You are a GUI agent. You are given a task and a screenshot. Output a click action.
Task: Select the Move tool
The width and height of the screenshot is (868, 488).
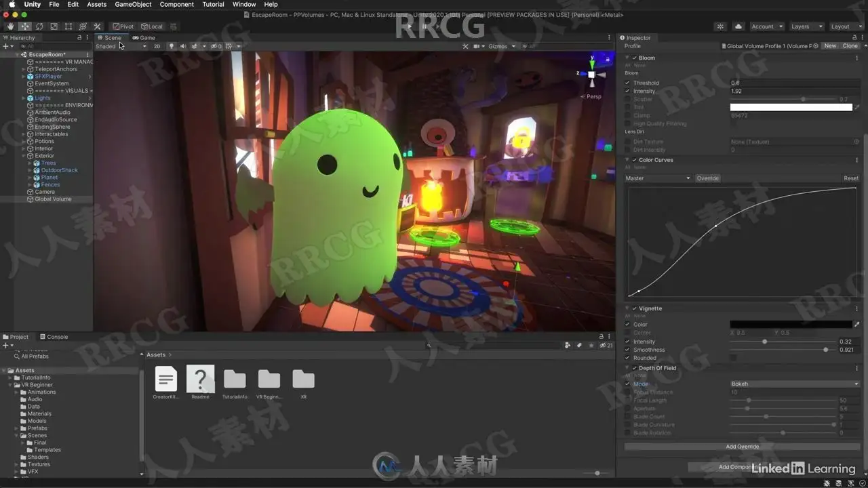coord(25,26)
